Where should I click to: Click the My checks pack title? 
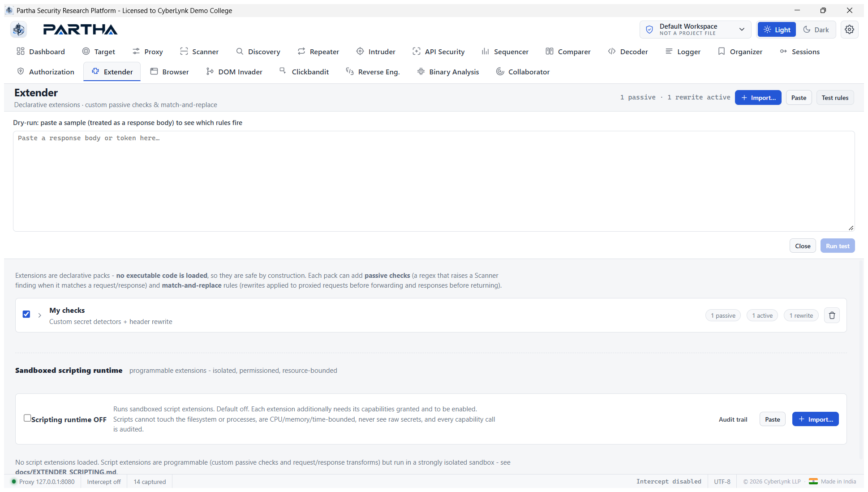[x=67, y=310]
